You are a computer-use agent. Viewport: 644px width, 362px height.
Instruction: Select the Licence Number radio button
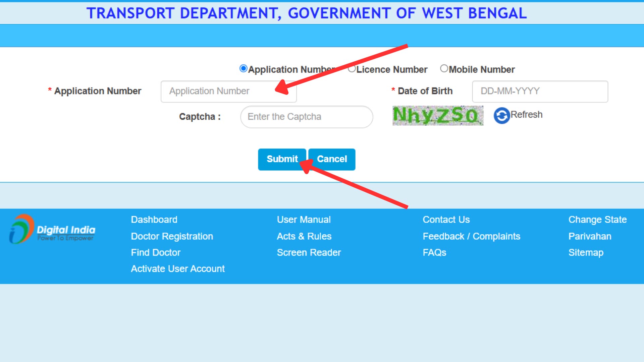click(352, 69)
